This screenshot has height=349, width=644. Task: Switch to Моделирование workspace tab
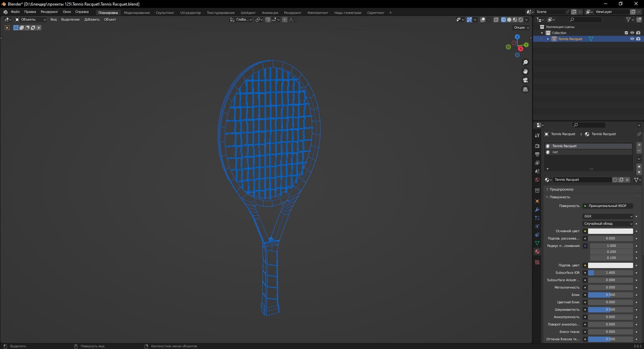point(137,13)
